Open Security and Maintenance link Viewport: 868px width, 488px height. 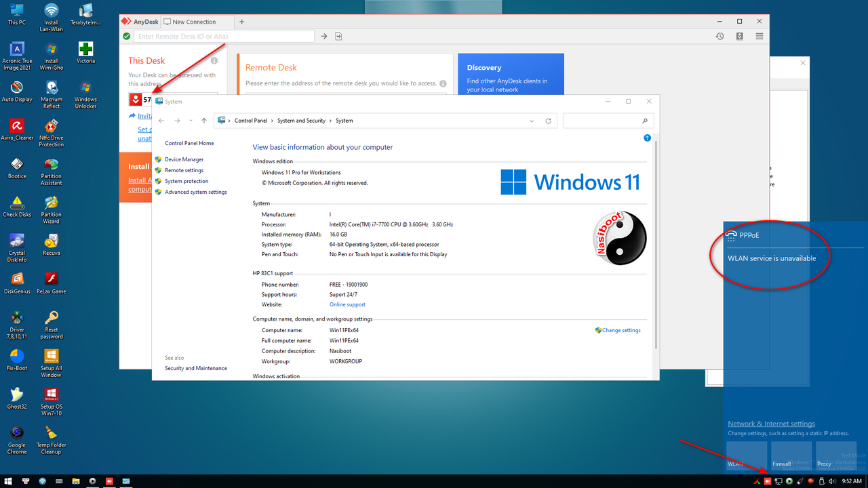[x=196, y=368]
